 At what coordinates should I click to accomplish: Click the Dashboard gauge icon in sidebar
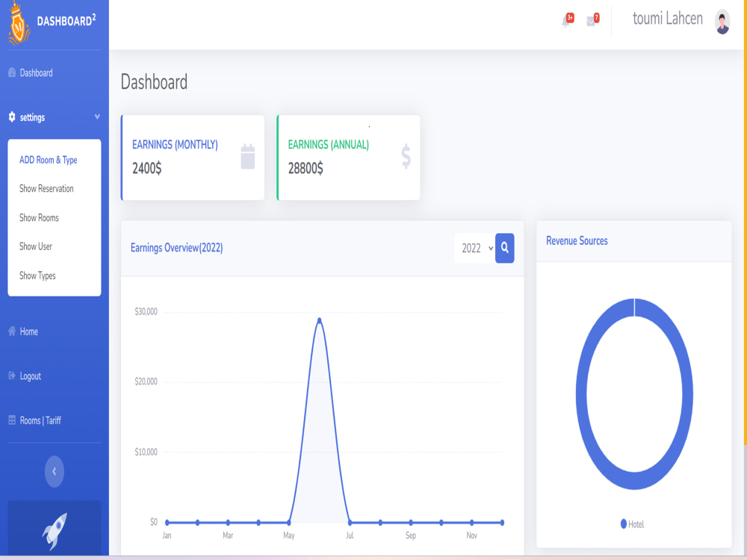pyautogui.click(x=12, y=72)
